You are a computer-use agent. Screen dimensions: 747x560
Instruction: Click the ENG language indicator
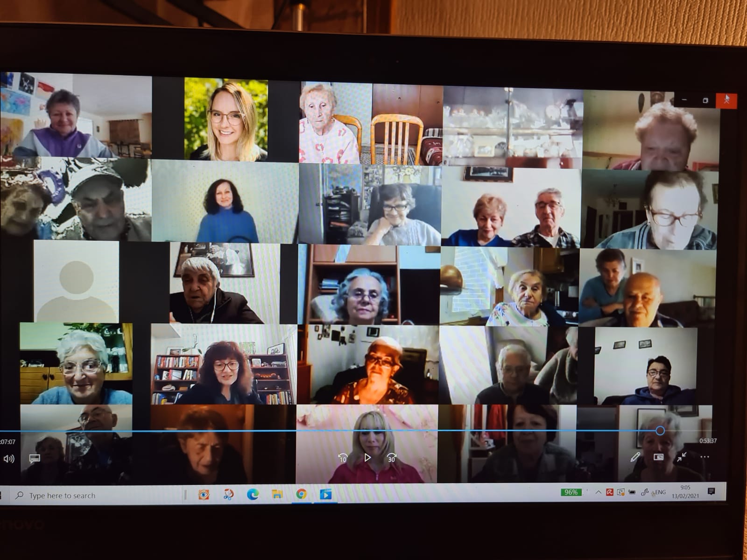click(x=660, y=492)
